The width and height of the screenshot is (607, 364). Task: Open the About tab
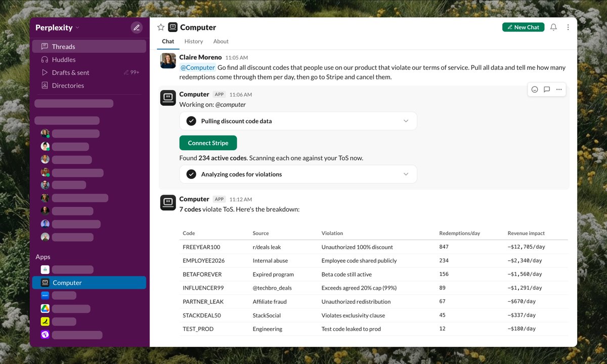coord(221,41)
